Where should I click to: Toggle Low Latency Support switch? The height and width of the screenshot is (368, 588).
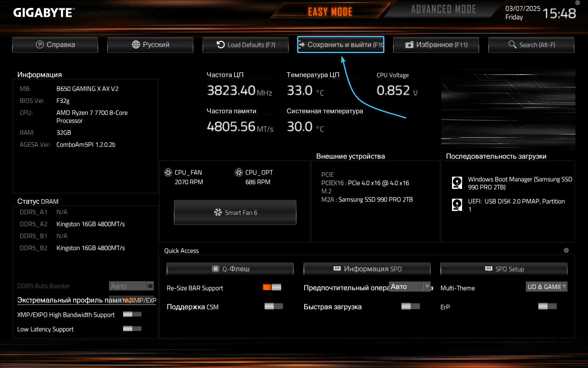tap(132, 329)
